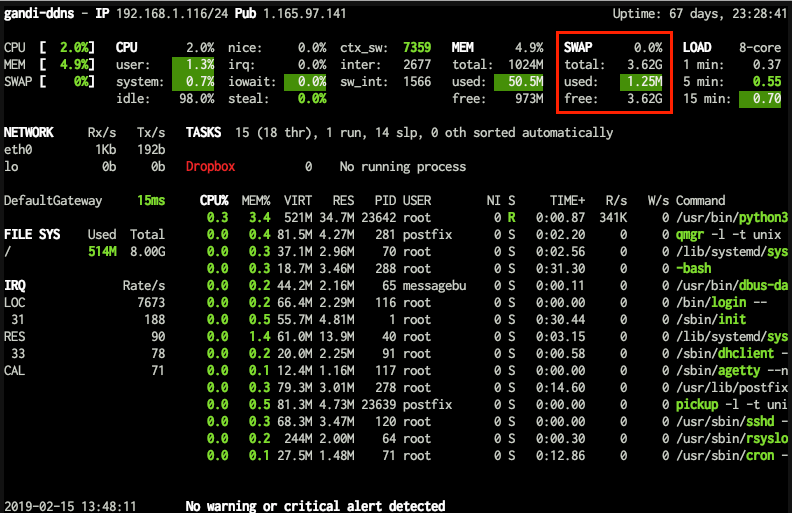This screenshot has width=792, height=513.
Task: Click the TASKS header
Action: tap(203, 133)
